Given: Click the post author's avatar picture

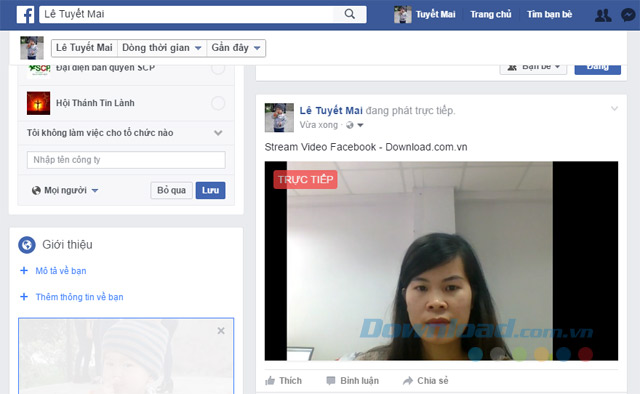Looking at the screenshot, I should [x=279, y=118].
